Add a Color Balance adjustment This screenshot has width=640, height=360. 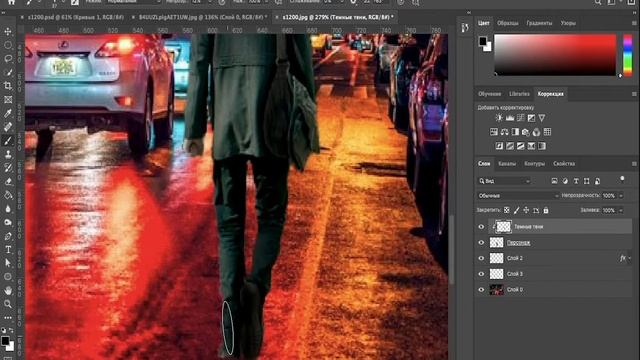click(x=504, y=132)
